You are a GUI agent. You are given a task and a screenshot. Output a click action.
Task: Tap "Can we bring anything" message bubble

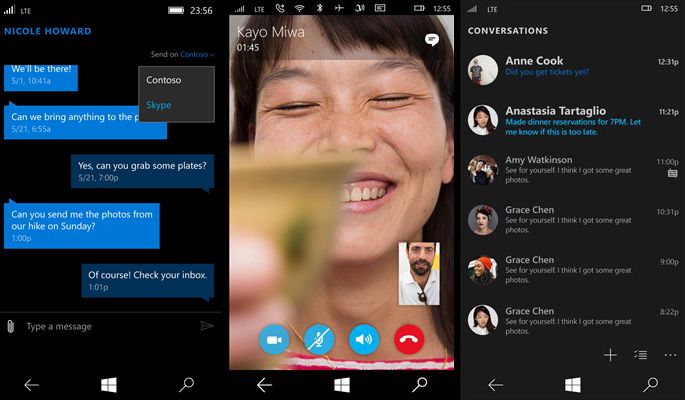click(x=85, y=122)
